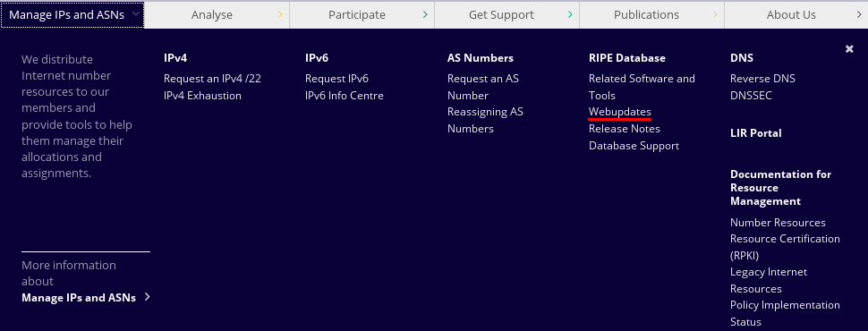Click arrow beside bottom Manage IPs and ASNs
Screen dimensions: 868x331
tap(148, 297)
